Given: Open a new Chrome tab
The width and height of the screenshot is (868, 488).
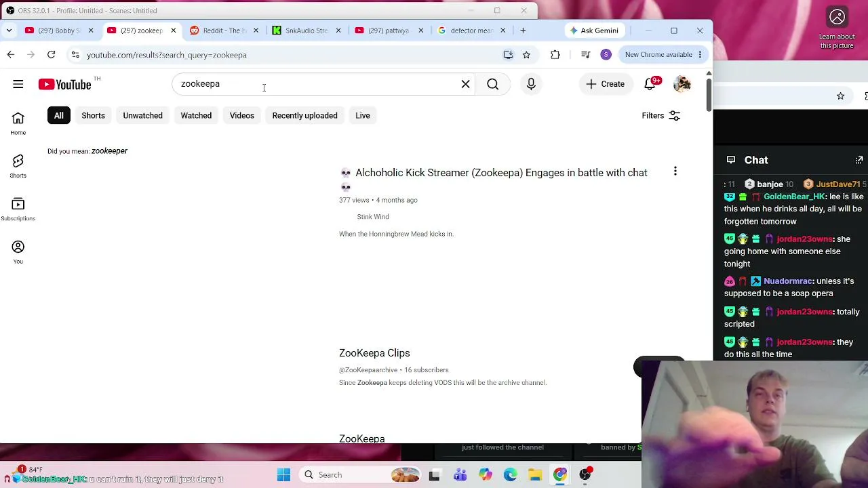Looking at the screenshot, I should click(x=523, y=30).
